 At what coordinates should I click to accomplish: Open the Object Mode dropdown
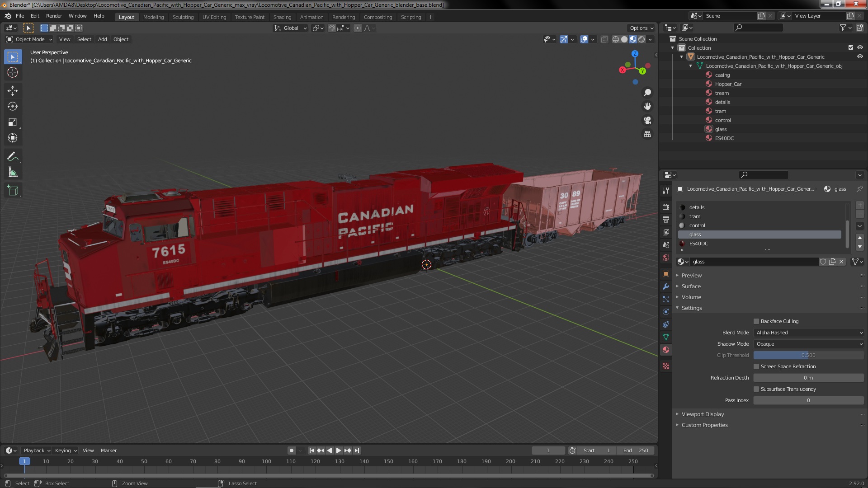click(x=29, y=39)
